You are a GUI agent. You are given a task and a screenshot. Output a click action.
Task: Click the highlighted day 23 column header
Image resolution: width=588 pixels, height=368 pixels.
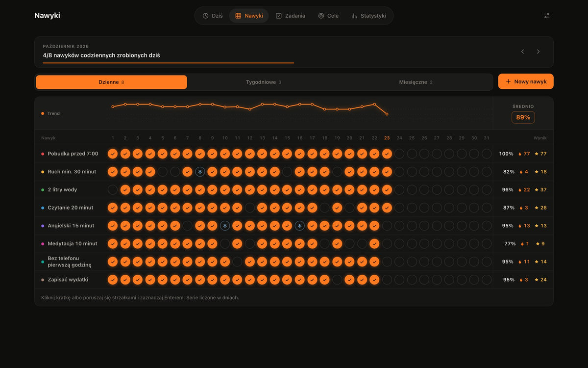pyautogui.click(x=387, y=138)
